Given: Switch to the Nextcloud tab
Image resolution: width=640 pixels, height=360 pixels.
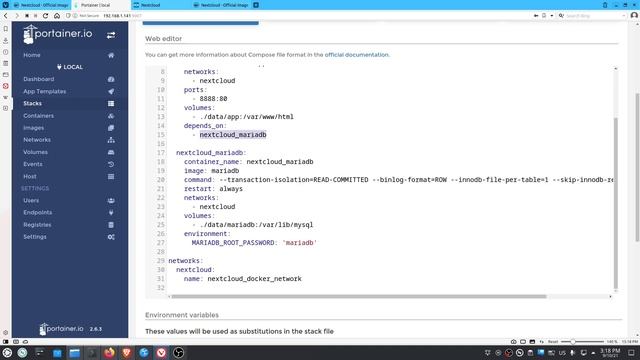Looking at the screenshot, I should tap(160, 5).
